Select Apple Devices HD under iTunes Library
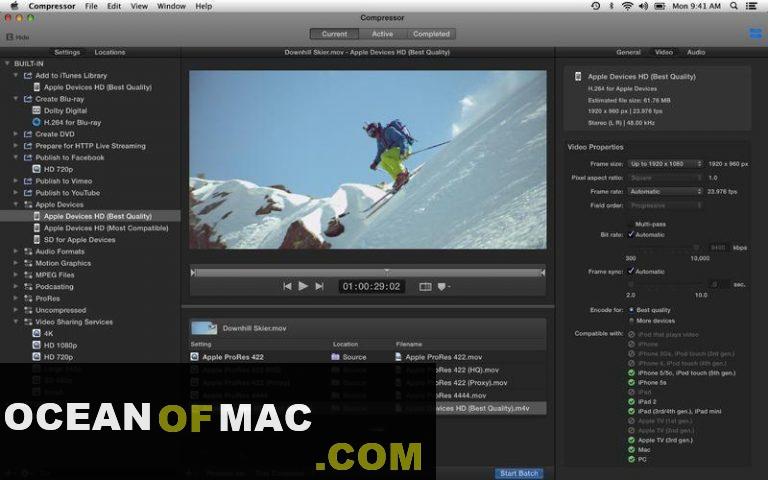 (97, 87)
